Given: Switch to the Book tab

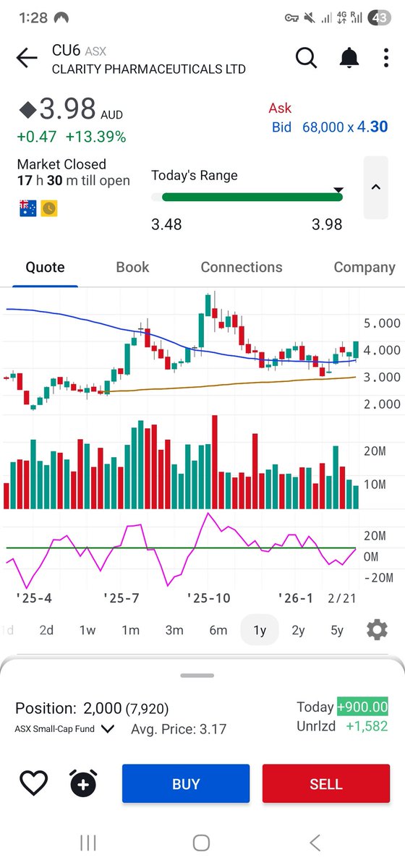Looking at the screenshot, I should 132,267.
